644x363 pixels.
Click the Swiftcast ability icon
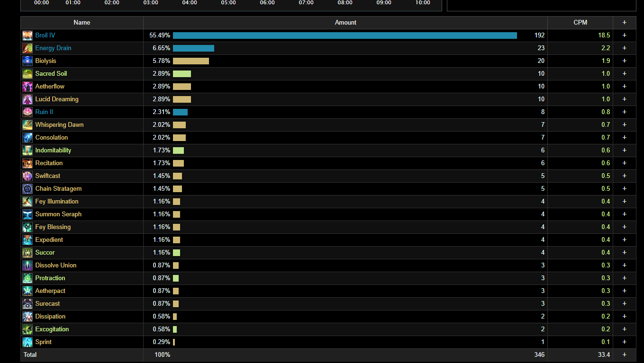27,176
